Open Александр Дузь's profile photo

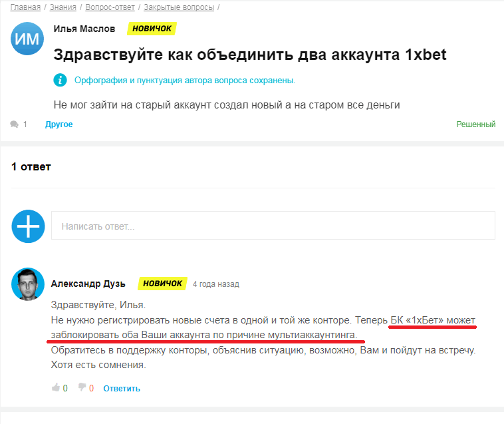point(28,284)
